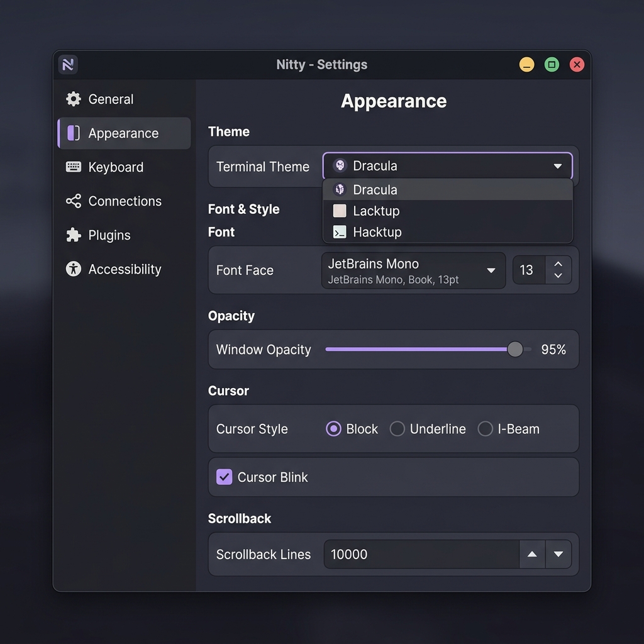Minimize the Nitty Settings window
Image resolution: width=644 pixels, height=644 pixels.
point(526,65)
